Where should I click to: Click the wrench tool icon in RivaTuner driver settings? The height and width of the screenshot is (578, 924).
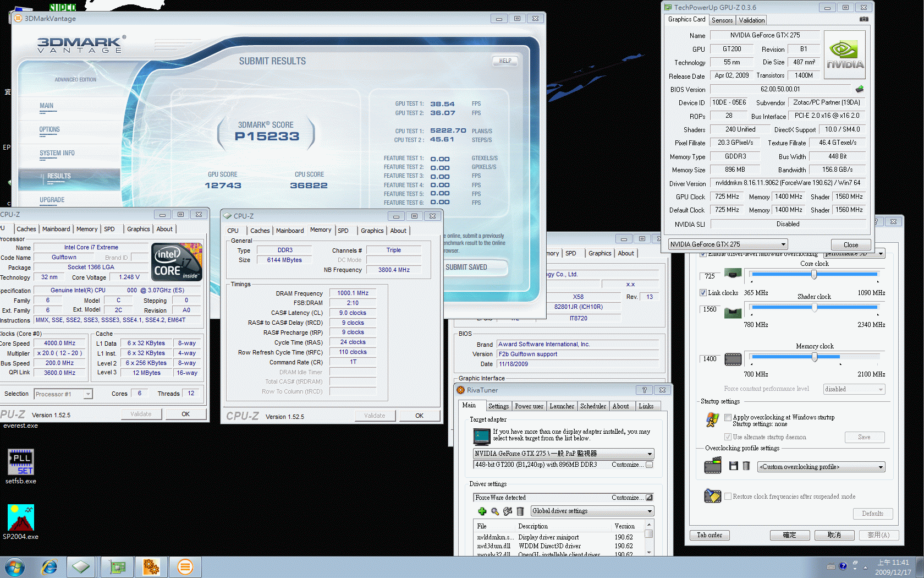(508, 511)
